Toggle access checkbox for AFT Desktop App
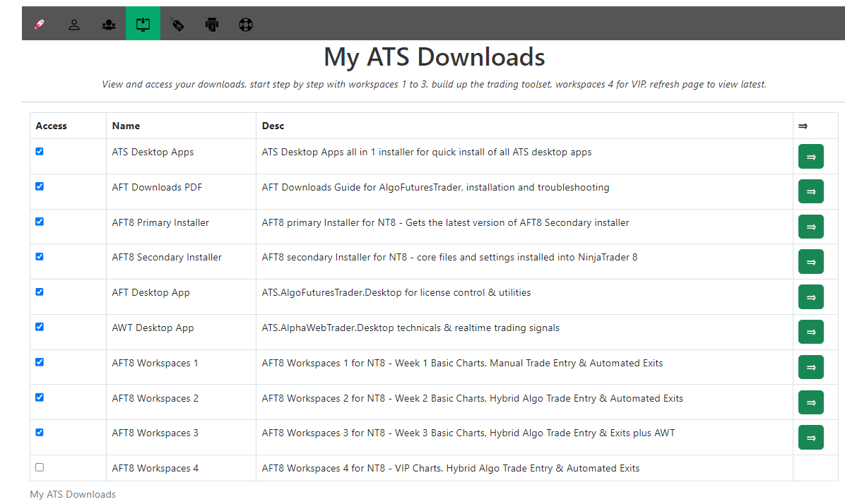This screenshot has height=504, width=845. click(x=40, y=292)
